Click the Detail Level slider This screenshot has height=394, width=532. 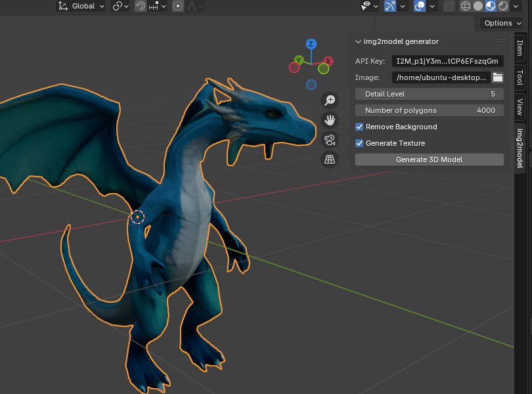[x=429, y=94]
